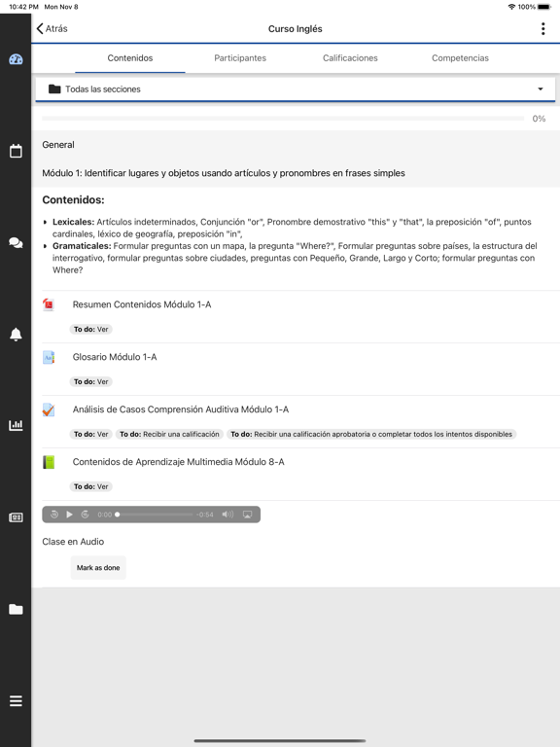Open Contenidos de Aprendizaje Multimedia Módulo 8-A
The height and width of the screenshot is (747, 560).
tap(179, 462)
